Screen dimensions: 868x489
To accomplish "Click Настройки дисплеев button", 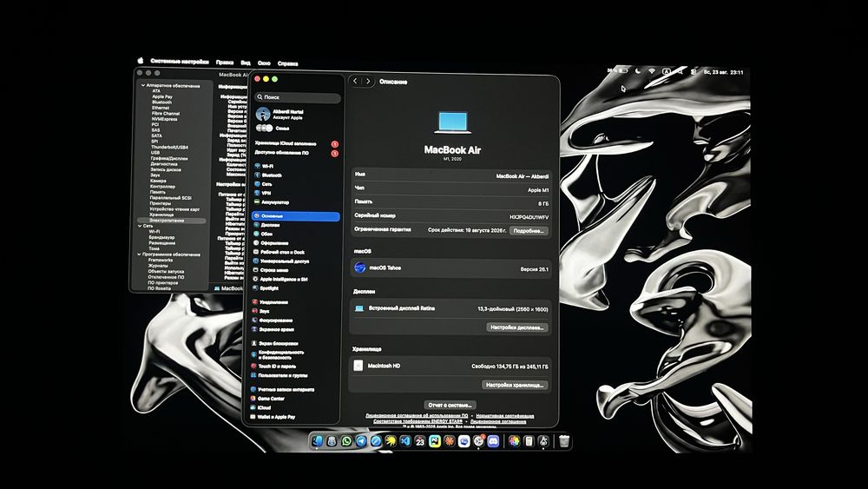I will pyautogui.click(x=517, y=327).
